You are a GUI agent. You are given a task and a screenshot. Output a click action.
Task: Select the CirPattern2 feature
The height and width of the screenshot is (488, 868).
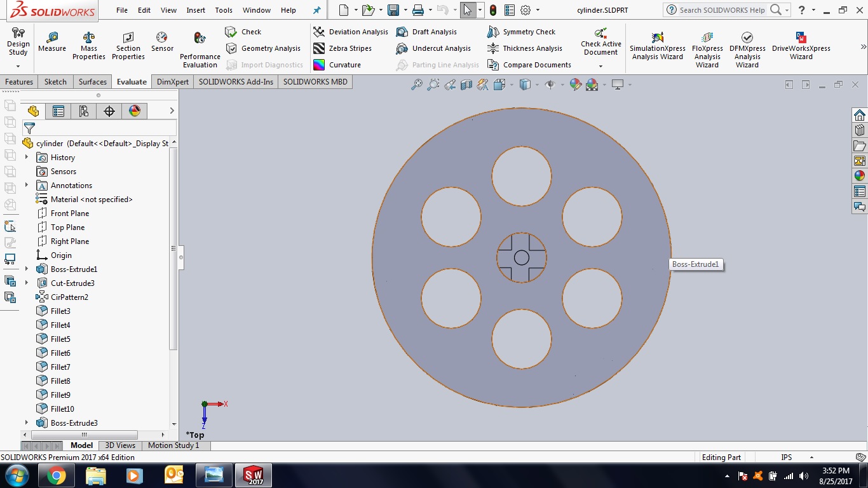62,297
